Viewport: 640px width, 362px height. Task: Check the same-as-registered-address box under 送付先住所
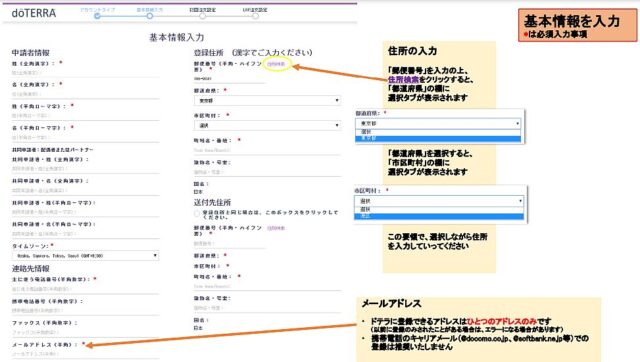(197, 213)
